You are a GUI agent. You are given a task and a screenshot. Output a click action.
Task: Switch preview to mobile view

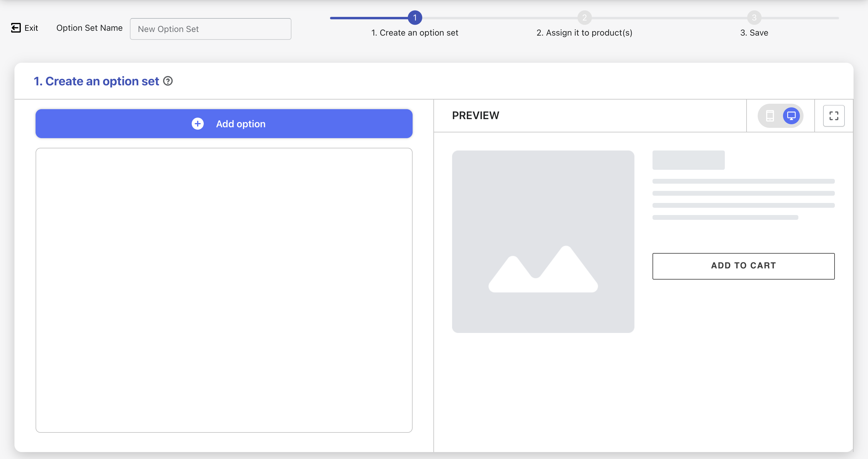pyautogui.click(x=770, y=116)
